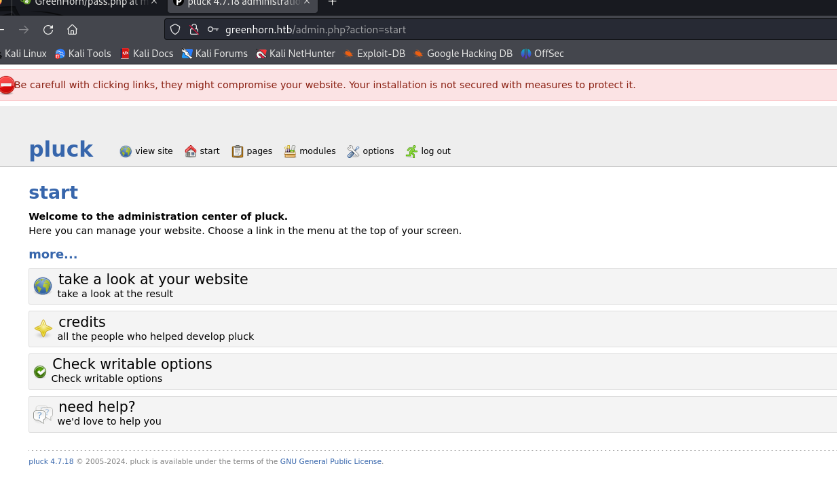The height and width of the screenshot is (504, 837).
Task: Open the Exploit-DB bookmark
Action: 374,54
